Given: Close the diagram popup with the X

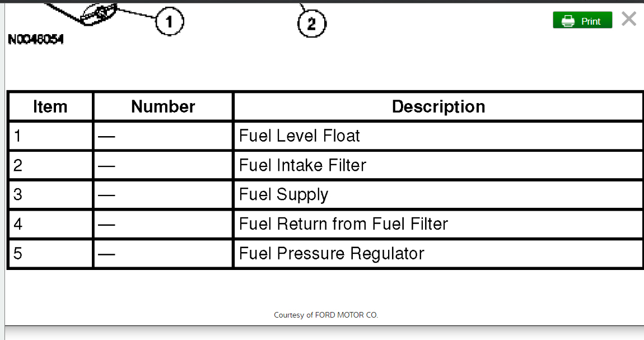Looking at the screenshot, I should click(629, 20).
